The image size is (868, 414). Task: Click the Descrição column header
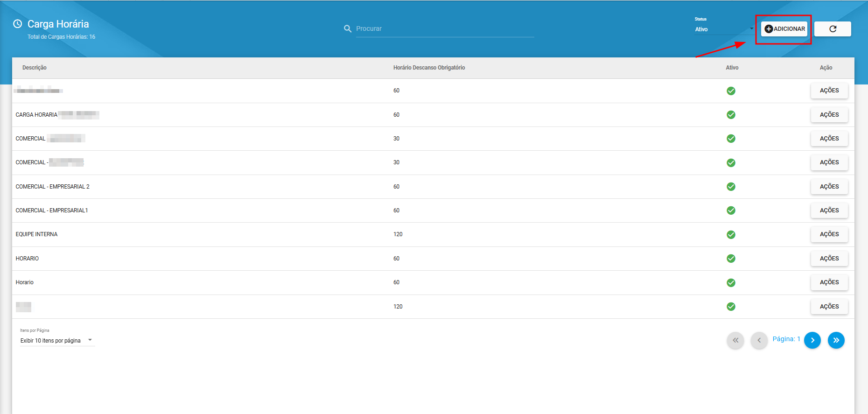(x=35, y=68)
